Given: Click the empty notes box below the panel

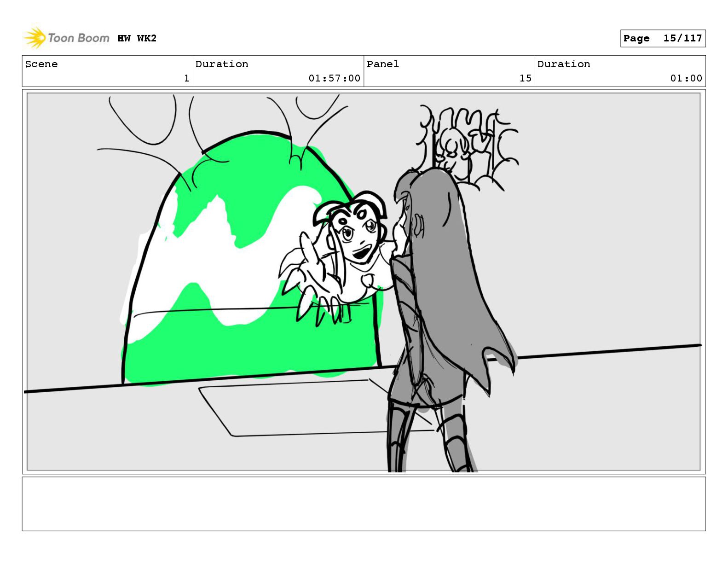Looking at the screenshot, I should point(364,504).
